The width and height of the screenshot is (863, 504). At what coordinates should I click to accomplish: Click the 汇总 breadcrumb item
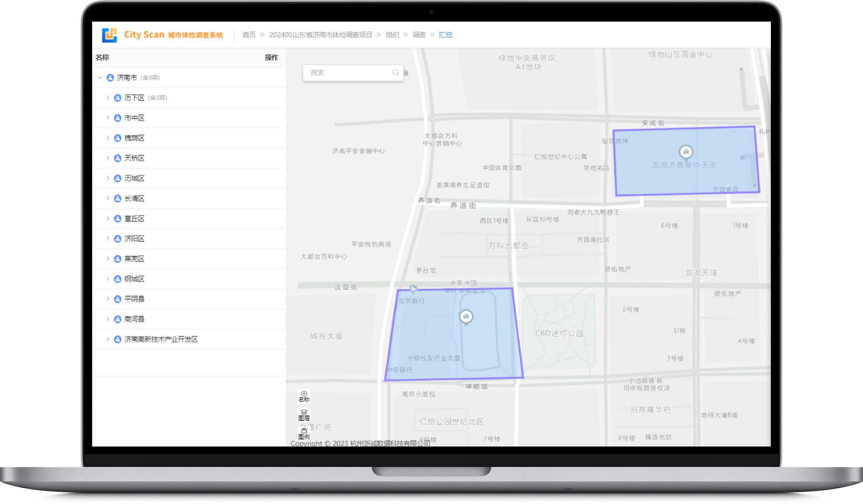click(x=445, y=35)
